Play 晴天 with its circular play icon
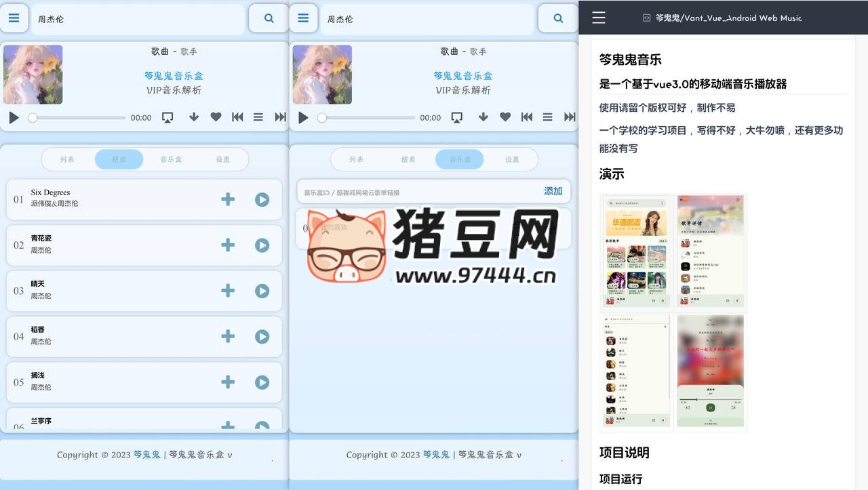The image size is (868, 490). pyautogui.click(x=262, y=291)
